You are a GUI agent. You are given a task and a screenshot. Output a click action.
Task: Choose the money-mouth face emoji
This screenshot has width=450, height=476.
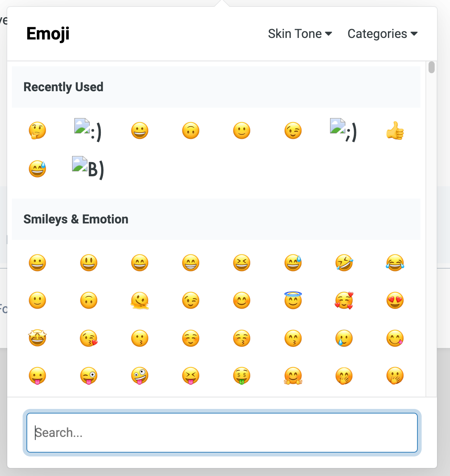[242, 376]
